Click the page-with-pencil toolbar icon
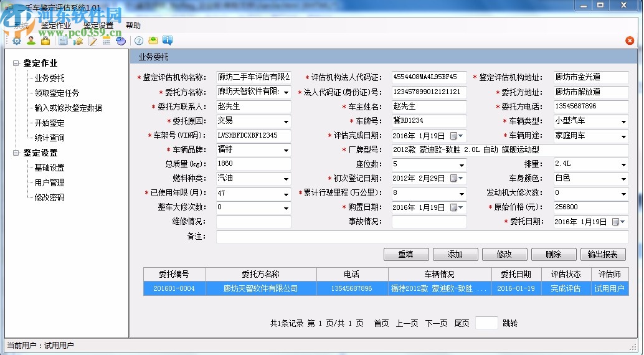Image resolution: width=644 pixels, height=355 pixels. tap(93, 40)
